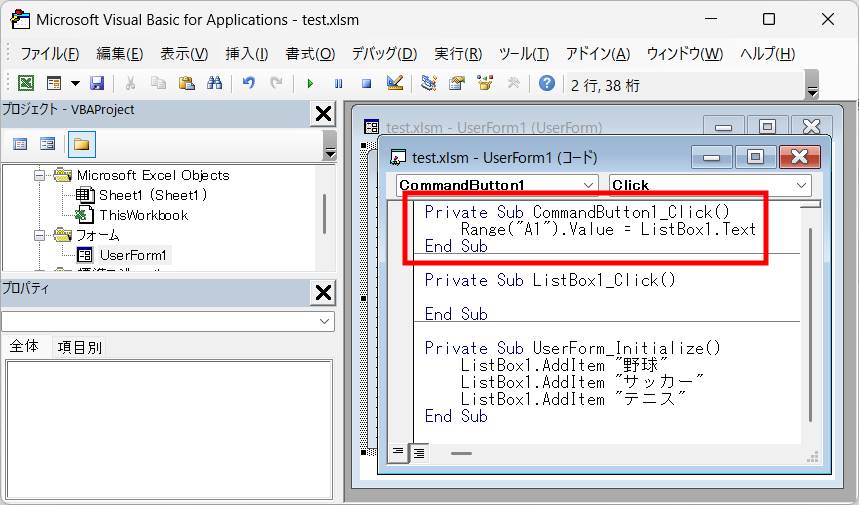Click code window vertical scrollbar
Viewport: 859px width, 505px height.
(810, 324)
